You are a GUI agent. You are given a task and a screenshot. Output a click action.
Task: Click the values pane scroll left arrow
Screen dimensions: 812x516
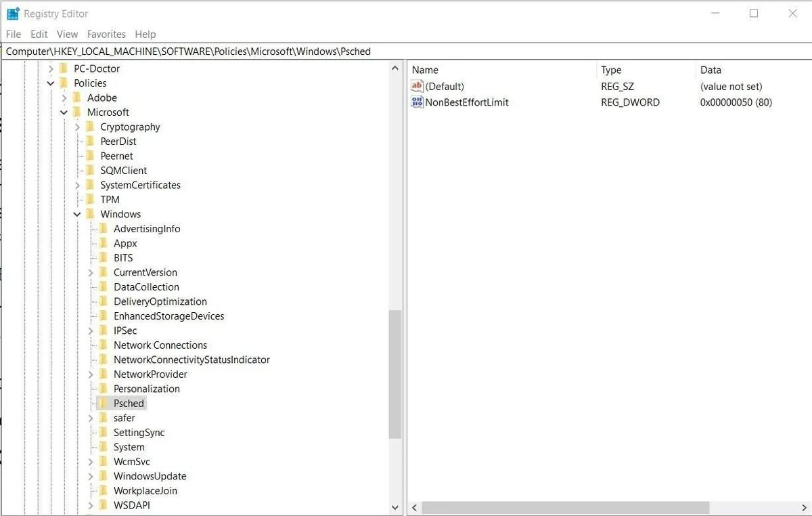[x=414, y=507]
